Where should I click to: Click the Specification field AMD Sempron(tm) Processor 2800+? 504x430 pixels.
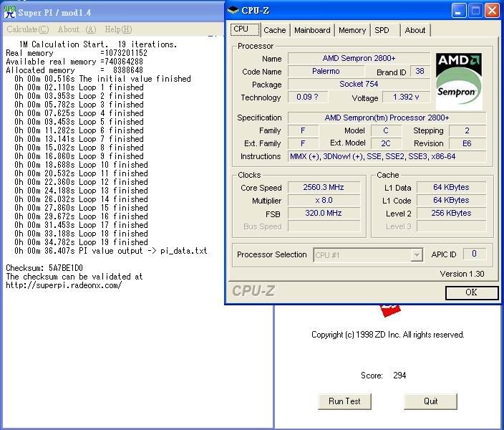pyautogui.click(x=387, y=118)
